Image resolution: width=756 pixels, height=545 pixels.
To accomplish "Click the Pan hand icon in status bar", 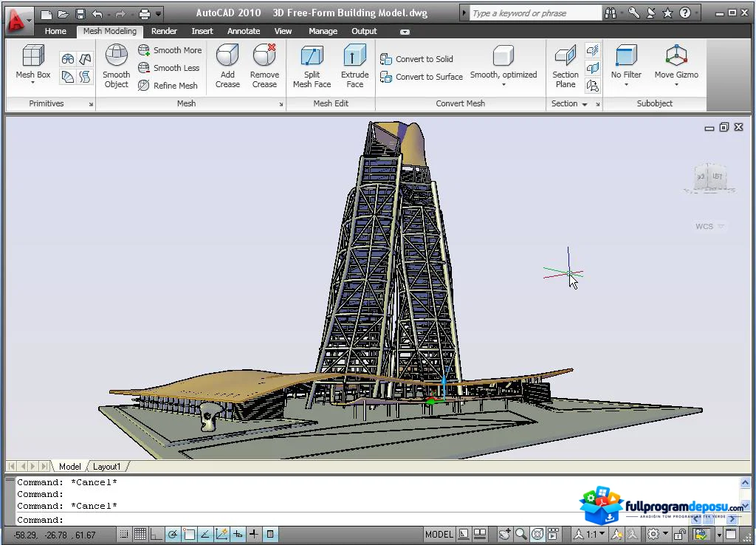I will pyautogui.click(x=504, y=534).
